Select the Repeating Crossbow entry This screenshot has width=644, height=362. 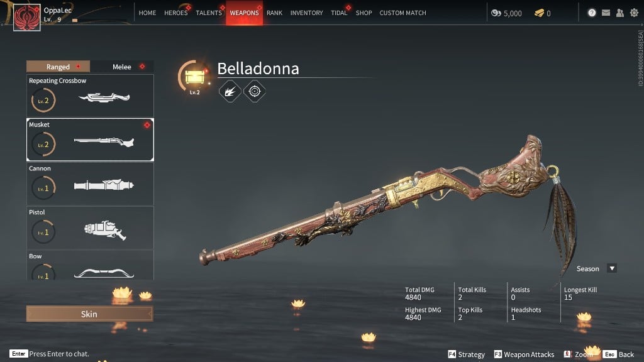(91, 96)
